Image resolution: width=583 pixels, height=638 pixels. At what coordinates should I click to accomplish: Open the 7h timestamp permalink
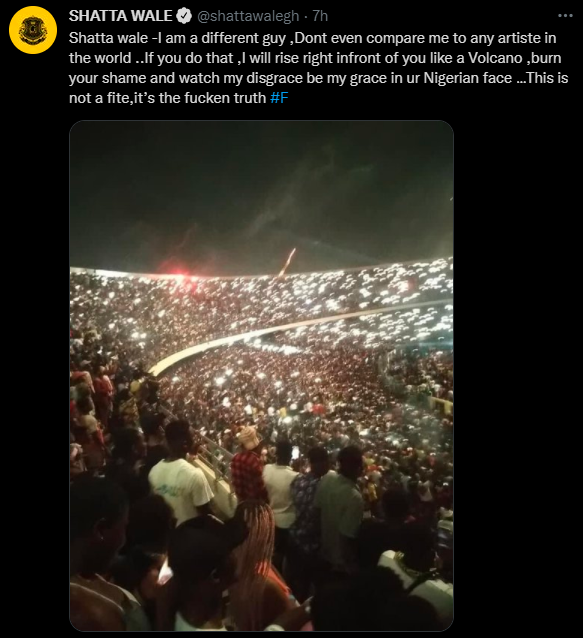[320, 16]
